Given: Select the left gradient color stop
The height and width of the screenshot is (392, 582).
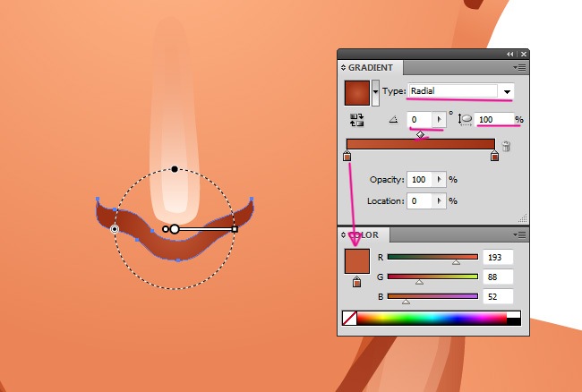Looking at the screenshot, I should [x=347, y=157].
